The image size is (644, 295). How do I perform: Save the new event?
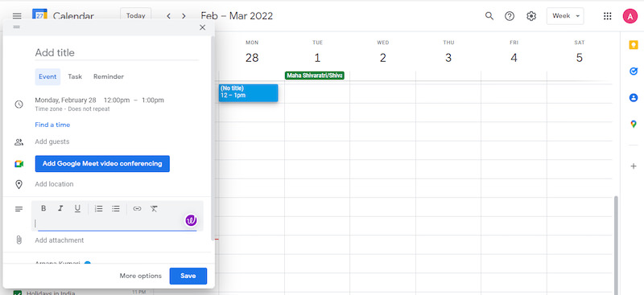click(x=188, y=276)
